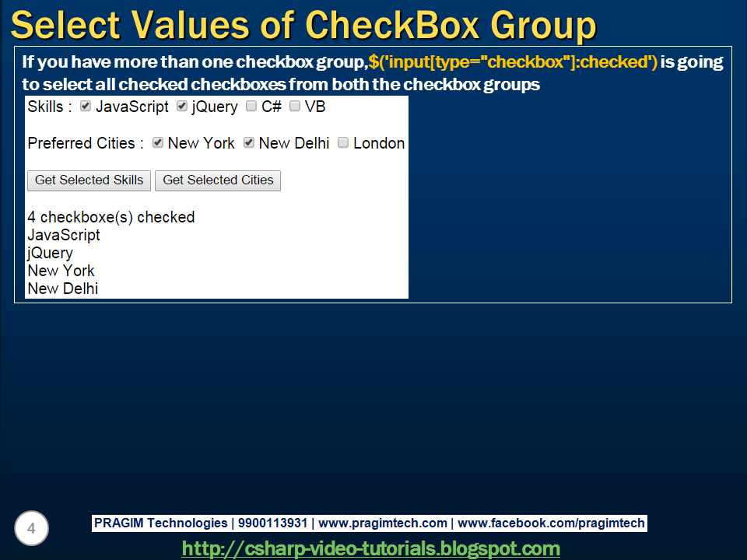Screen dimensions: 747x560
Task: Select the JavaScript result line
Action: (64, 235)
